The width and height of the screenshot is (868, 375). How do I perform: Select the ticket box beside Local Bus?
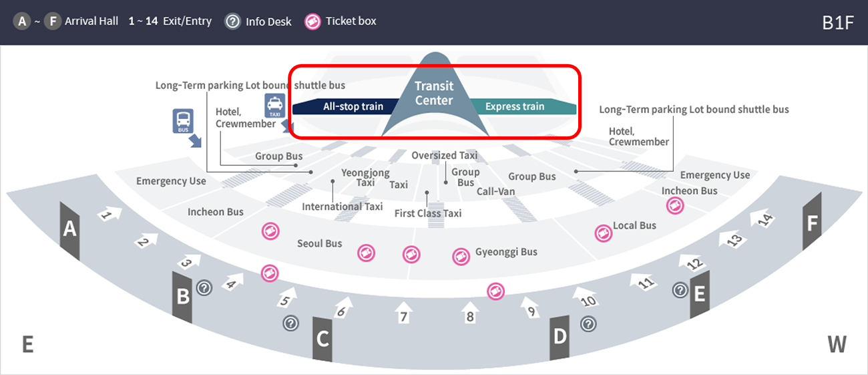(604, 233)
